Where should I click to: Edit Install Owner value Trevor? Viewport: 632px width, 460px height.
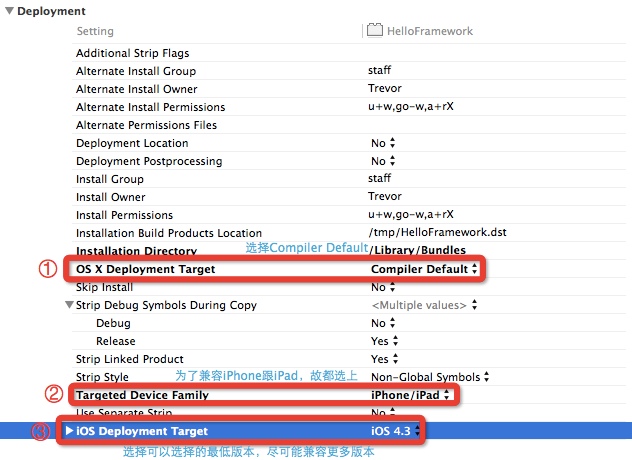pos(385,196)
